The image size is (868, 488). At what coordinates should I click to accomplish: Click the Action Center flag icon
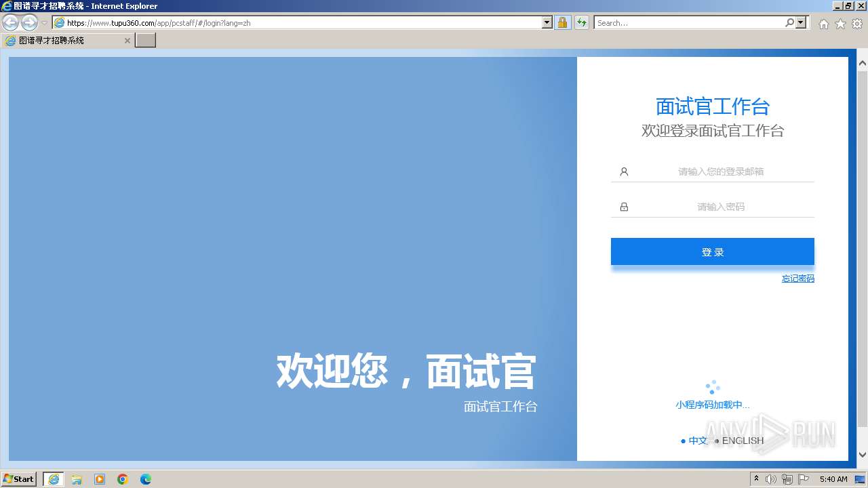(804, 479)
